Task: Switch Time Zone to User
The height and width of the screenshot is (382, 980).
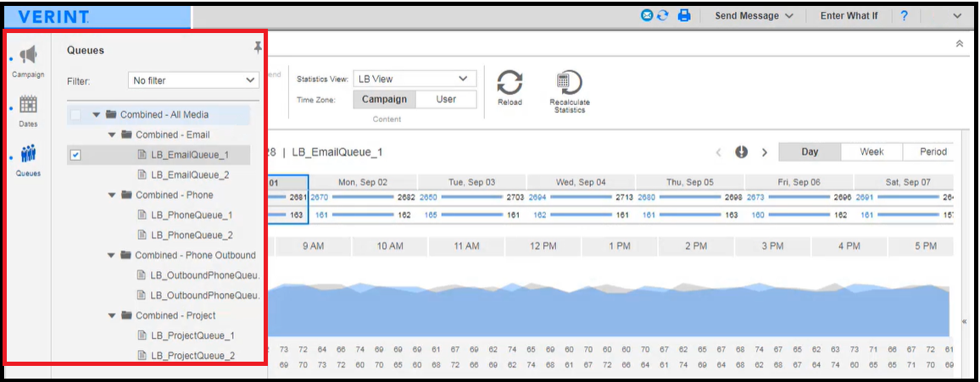Action: coord(446,99)
